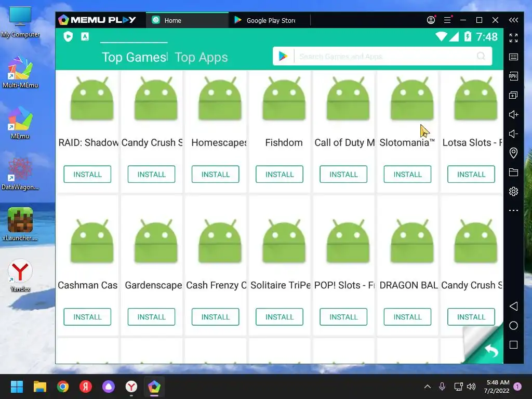This screenshot has height=399, width=532.
Task: Open the taskbar clock and date
Action: 497,387
